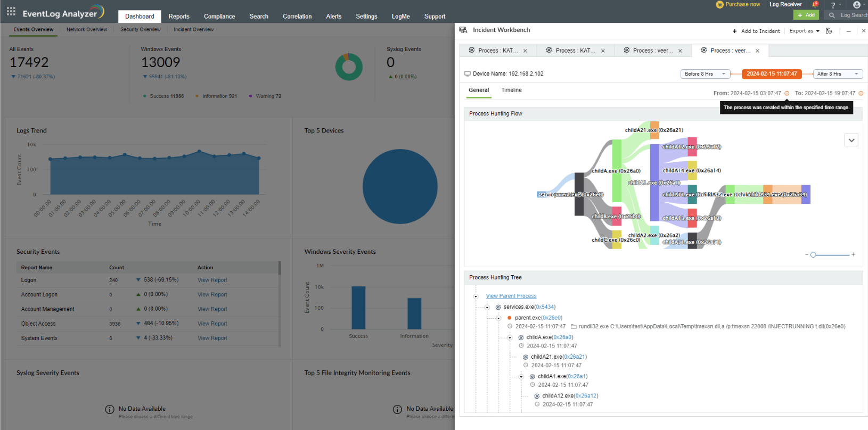868x430 pixels.
Task: Click the From time info icon
Action: [787, 93]
